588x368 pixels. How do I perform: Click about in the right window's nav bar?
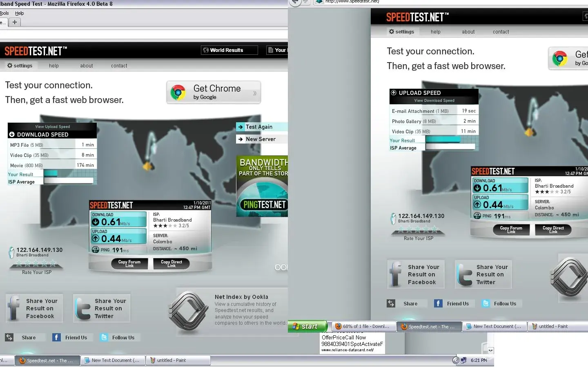coord(468,31)
